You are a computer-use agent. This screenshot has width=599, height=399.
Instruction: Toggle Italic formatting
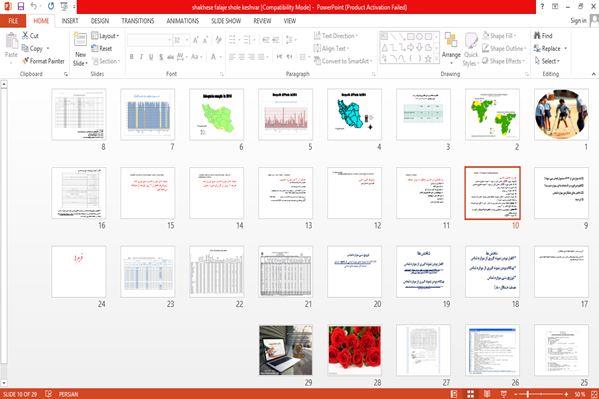click(x=141, y=57)
